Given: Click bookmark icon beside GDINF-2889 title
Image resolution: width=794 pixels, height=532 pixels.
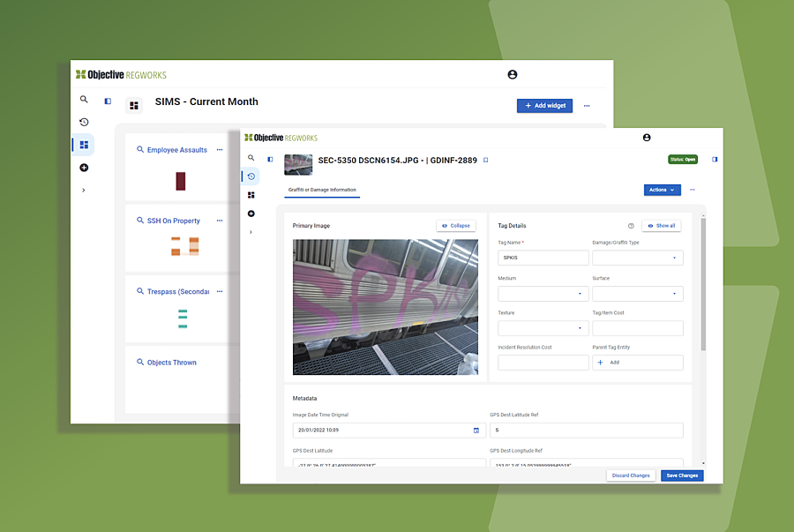Looking at the screenshot, I should point(485,161).
